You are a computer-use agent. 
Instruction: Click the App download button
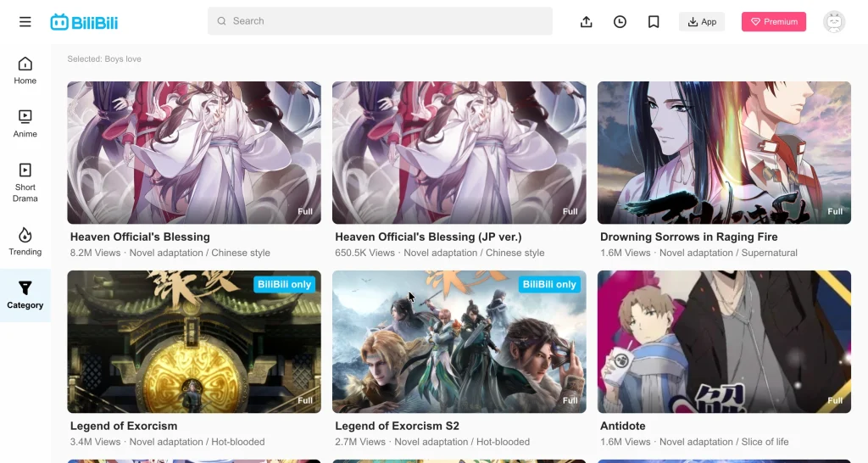[x=702, y=21]
